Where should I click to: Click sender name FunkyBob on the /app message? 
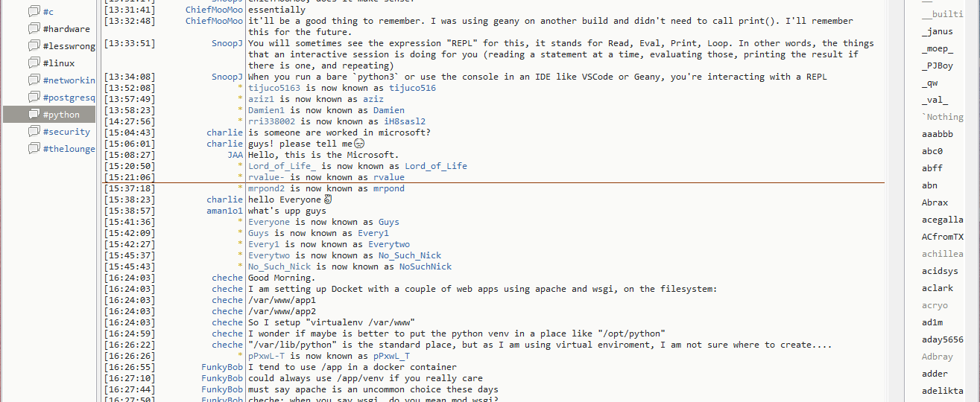[222, 367]
